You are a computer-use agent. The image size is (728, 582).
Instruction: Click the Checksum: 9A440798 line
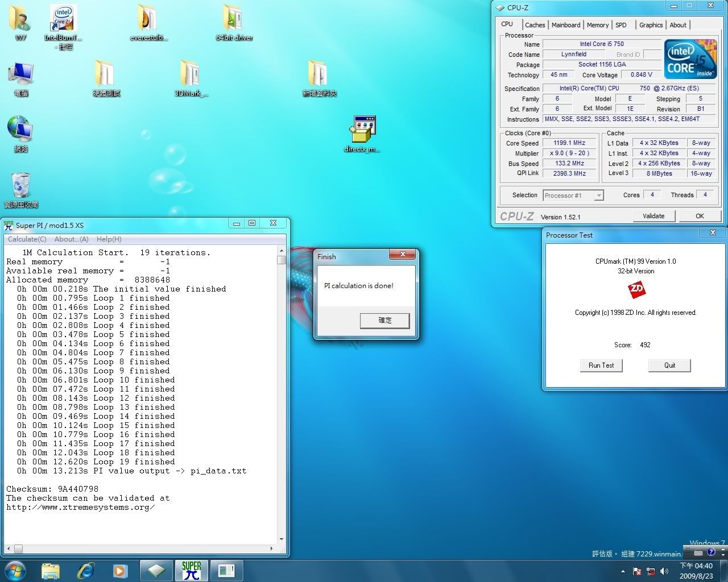[52, 489]
